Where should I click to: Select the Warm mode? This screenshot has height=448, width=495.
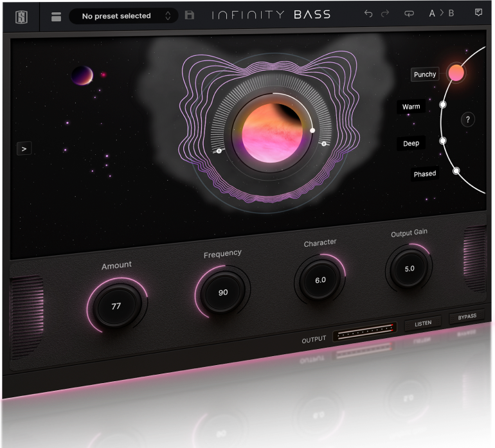tap(411, 107)
